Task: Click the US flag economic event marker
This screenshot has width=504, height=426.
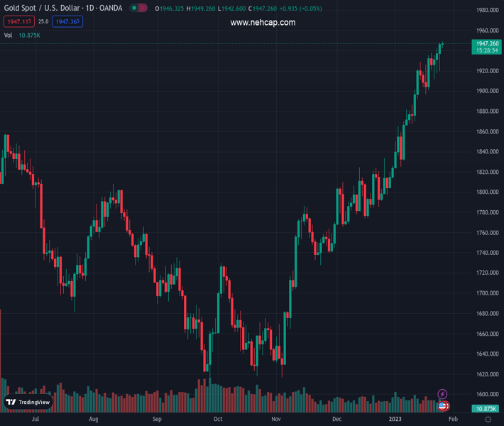Action: [x=443, y=406]
